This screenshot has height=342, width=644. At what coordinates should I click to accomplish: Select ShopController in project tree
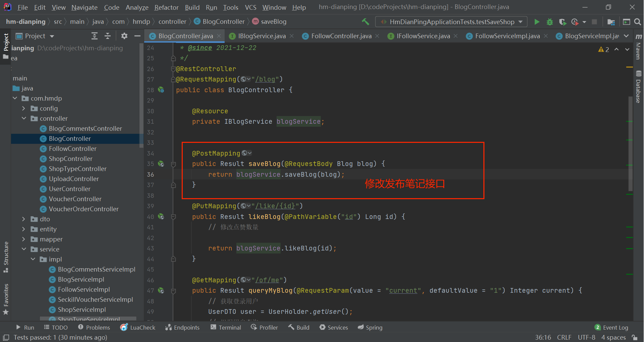coord(70,159)
